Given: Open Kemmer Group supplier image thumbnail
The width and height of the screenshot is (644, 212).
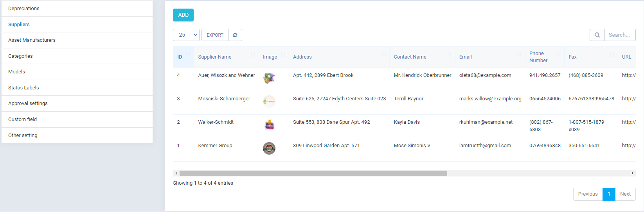Looking at the screenshot, I should tap(269, 148).
